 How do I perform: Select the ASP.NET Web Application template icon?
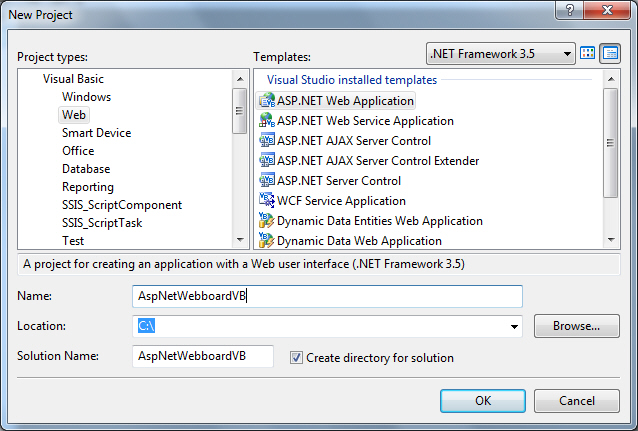pyautogui.click(x=267, y=100)
